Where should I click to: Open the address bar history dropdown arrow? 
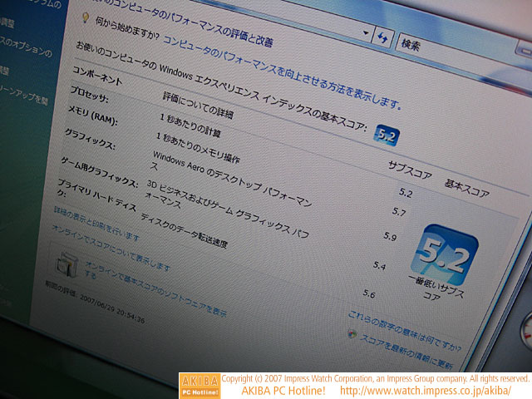[x=365, y=32]
